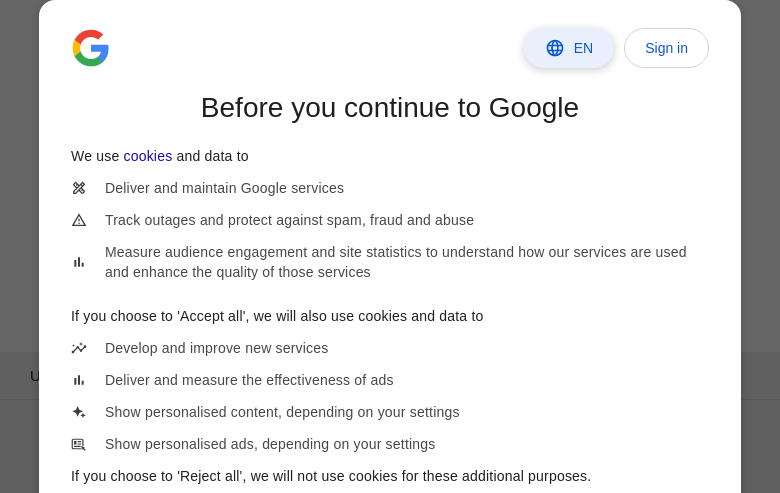Click the globe language icon

[x=555, y=48]
